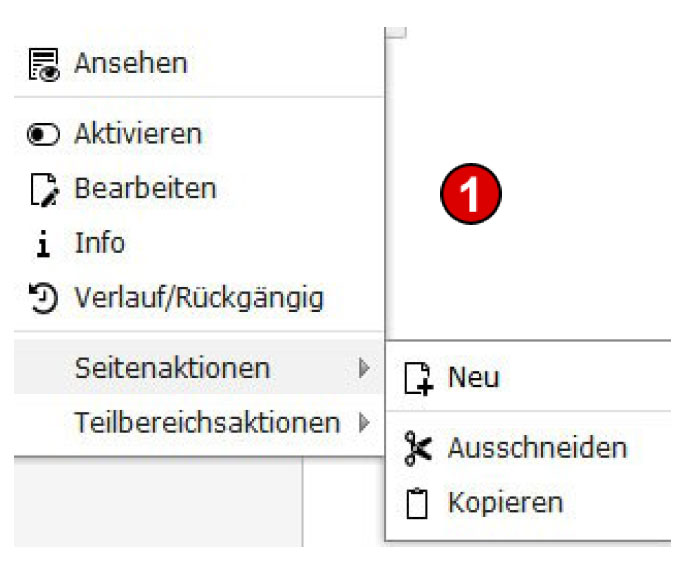The height and width of the screenshot is (572, 684).
Task: Click the Neu new-page plus icon
Action: click(x=418, y=378)
